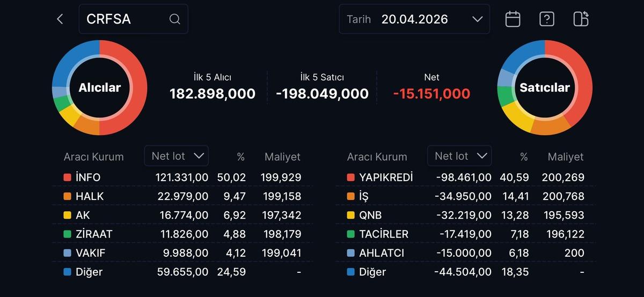The width and height of the screenshot is (644, 297).
Task: Click the red YAPIKREDİ legend square
Action: pos(351,177)
